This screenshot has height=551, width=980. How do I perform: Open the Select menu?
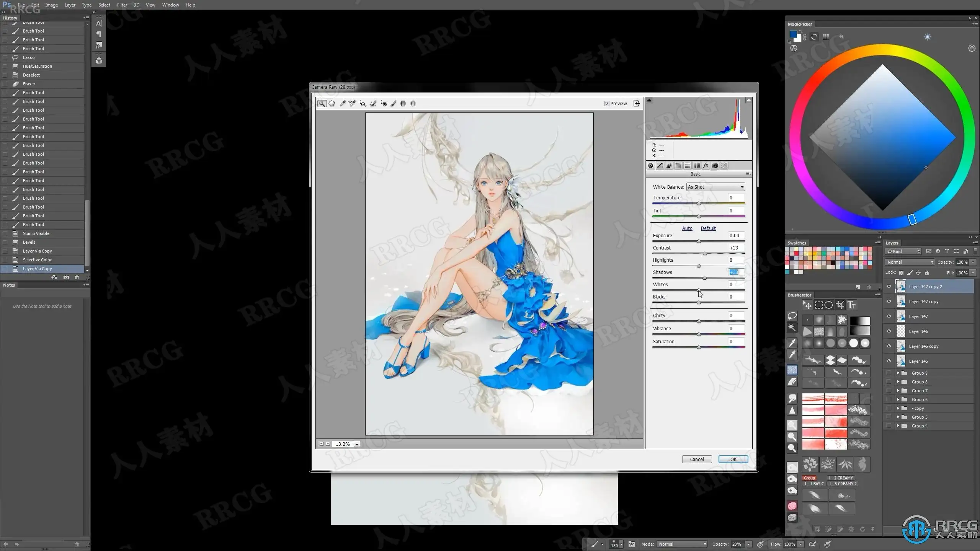click(104, 5)
